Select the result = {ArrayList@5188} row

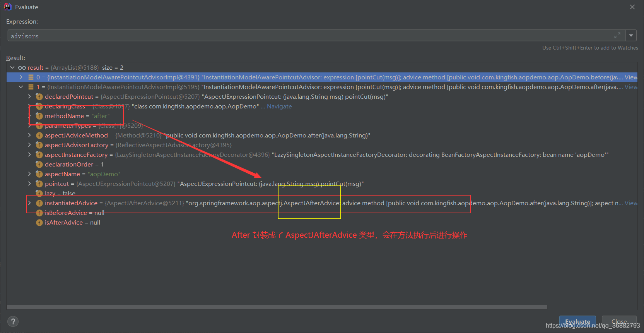click(x=322, y=67)
